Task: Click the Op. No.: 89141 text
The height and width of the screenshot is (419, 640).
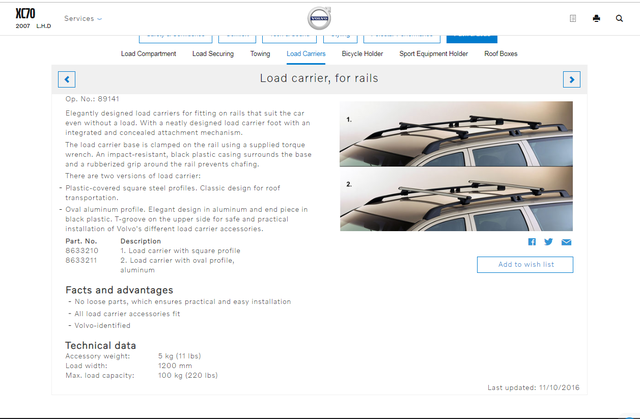Action: pyautogui.click(x=92, y=99)
